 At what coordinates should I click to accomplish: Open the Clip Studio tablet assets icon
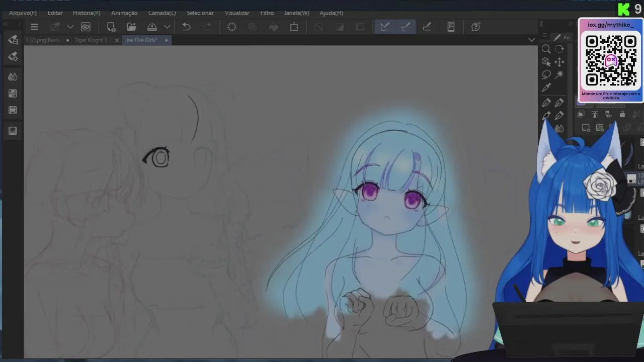click(451, 27)
